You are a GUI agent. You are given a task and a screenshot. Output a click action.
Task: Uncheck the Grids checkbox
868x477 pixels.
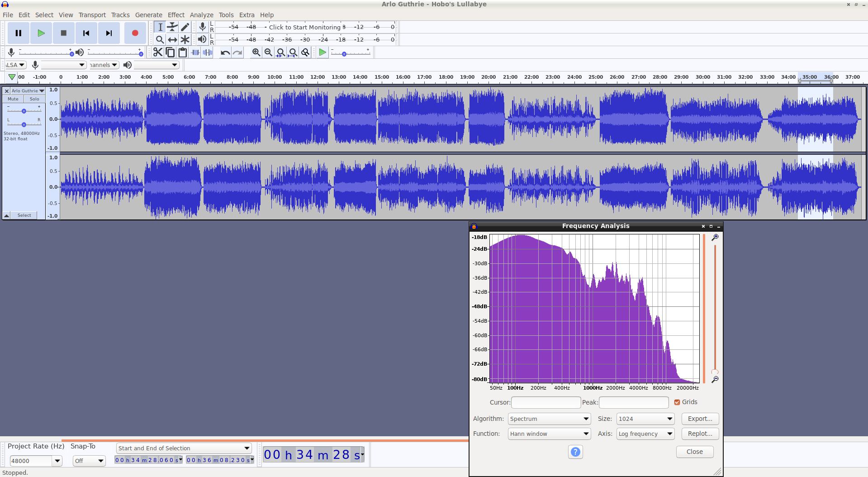coord(677,402)
